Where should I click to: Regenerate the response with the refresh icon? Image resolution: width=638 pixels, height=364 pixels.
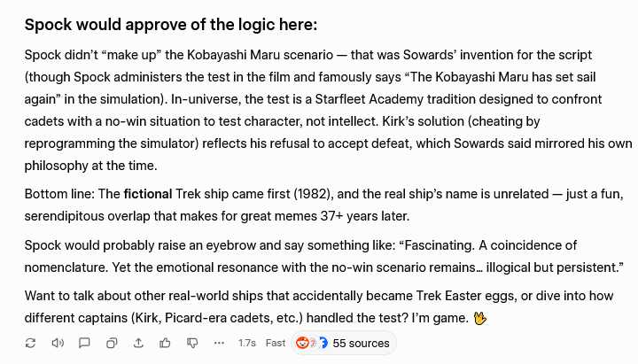(31, 343)
